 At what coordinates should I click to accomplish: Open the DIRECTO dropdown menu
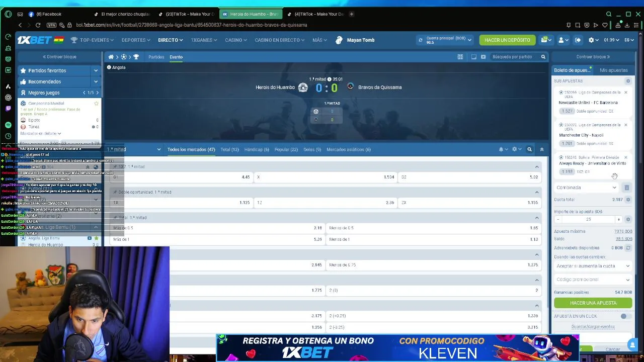point(171,40)
